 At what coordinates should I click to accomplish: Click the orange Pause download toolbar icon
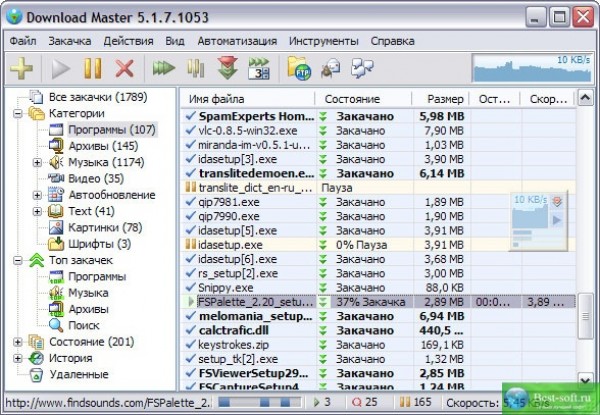pyautogui.click(x=92, y=68)
